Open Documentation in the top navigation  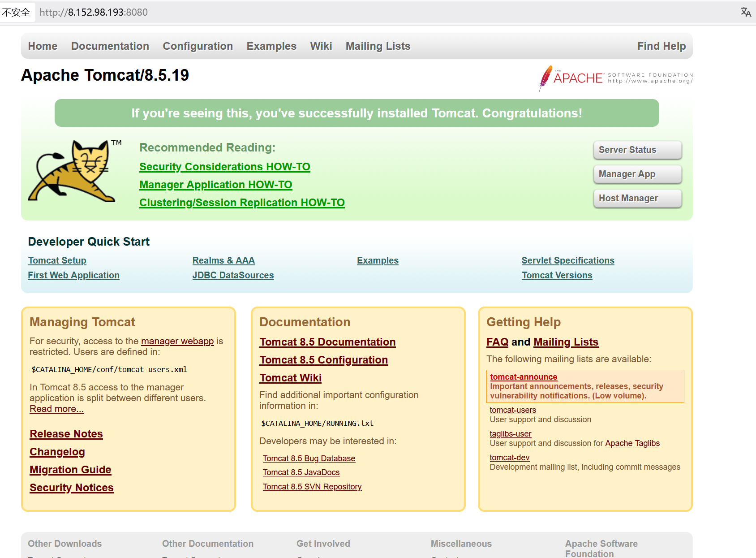(x=110, y=46)
